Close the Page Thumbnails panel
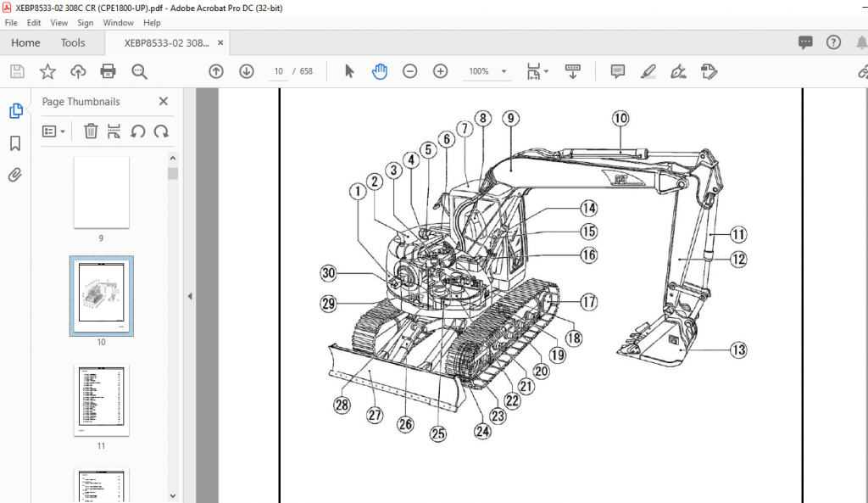The height and width of the screenshot is (503, 868). 164,102
